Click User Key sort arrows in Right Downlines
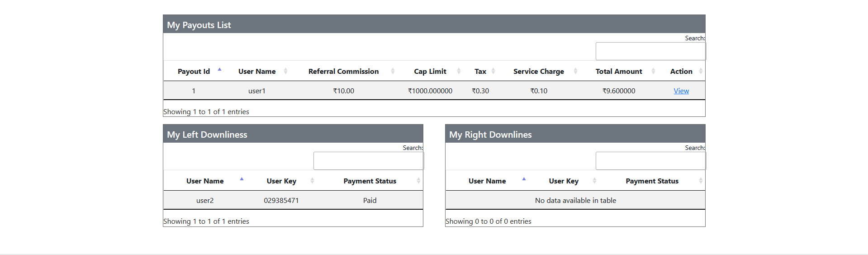 [x=594, y=181]
